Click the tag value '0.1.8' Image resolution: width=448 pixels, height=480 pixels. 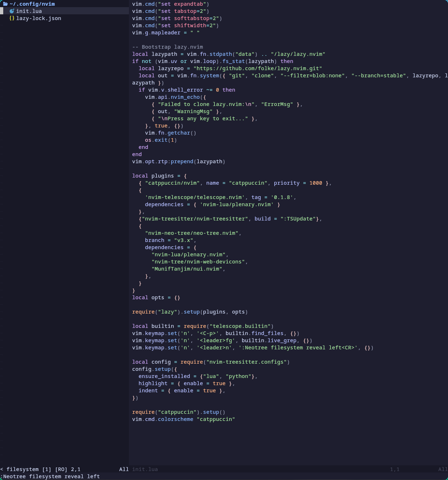point(282,197)
